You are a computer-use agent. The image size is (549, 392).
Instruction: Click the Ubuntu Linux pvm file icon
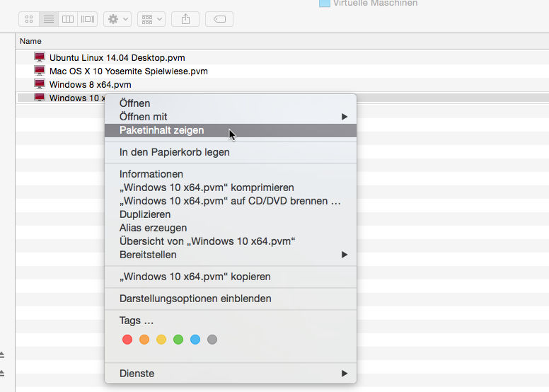coord(40,57)
